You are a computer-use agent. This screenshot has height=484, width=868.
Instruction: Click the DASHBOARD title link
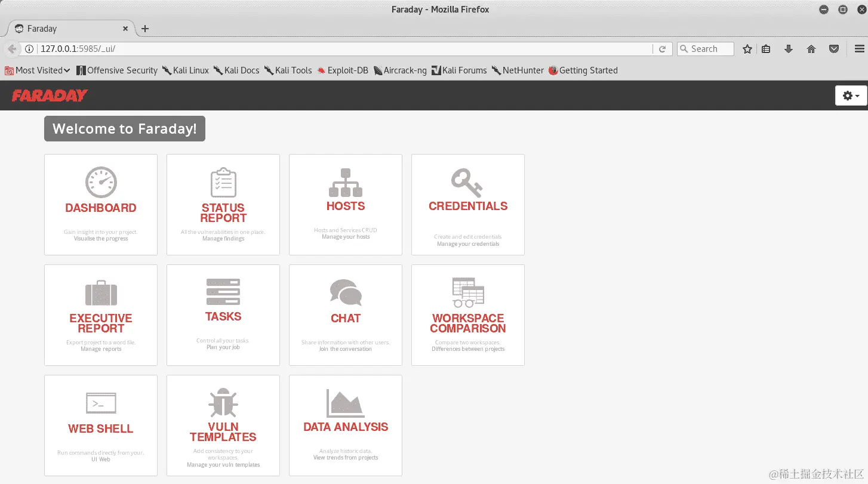pos(101,208)
